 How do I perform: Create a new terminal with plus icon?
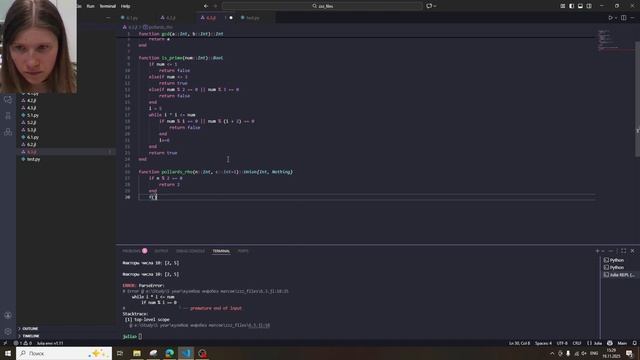point(598,251)
